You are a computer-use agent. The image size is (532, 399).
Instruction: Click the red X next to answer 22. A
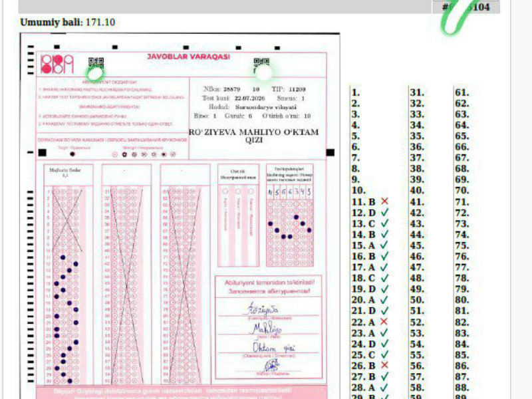tap(384, 322)
